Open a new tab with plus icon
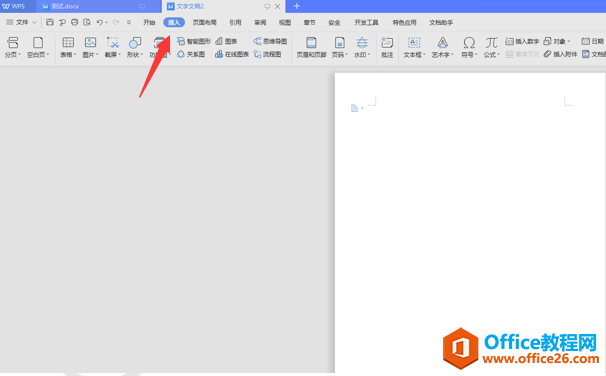606x376 pixels. 296,6
